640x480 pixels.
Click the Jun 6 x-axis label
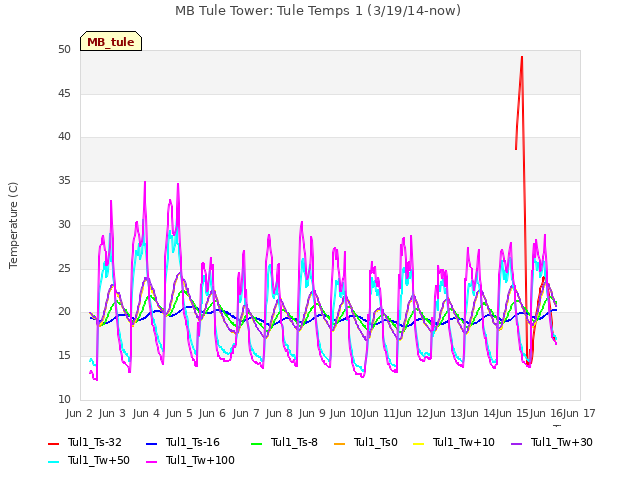click(x=212, y=413)
